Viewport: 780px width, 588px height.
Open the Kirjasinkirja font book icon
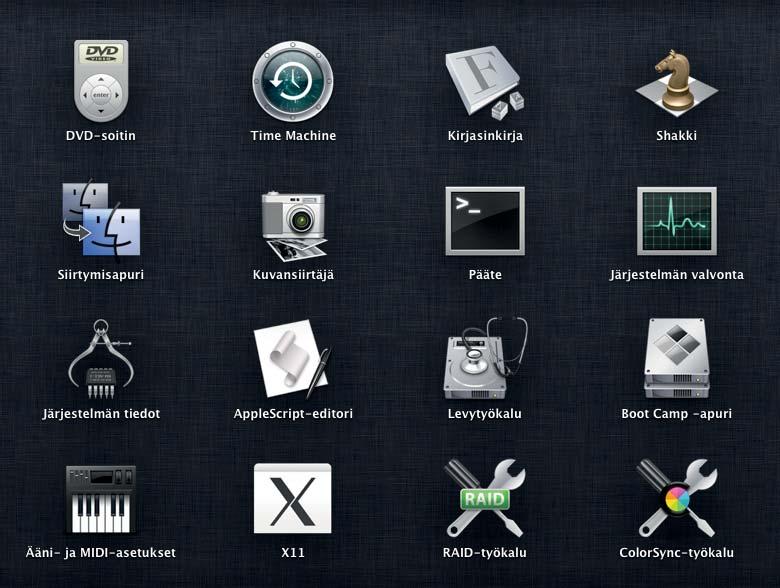pyautogui.click(x=485, y=83)
